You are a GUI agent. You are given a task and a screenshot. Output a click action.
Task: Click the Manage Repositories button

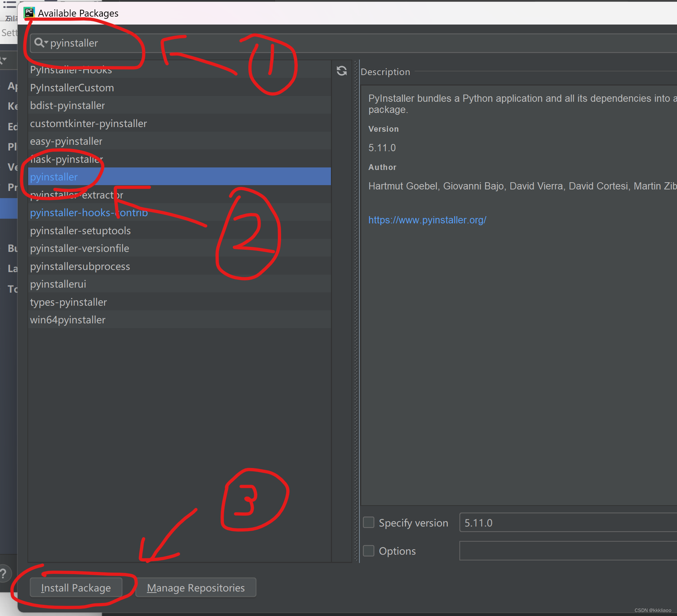pos(196,587)
